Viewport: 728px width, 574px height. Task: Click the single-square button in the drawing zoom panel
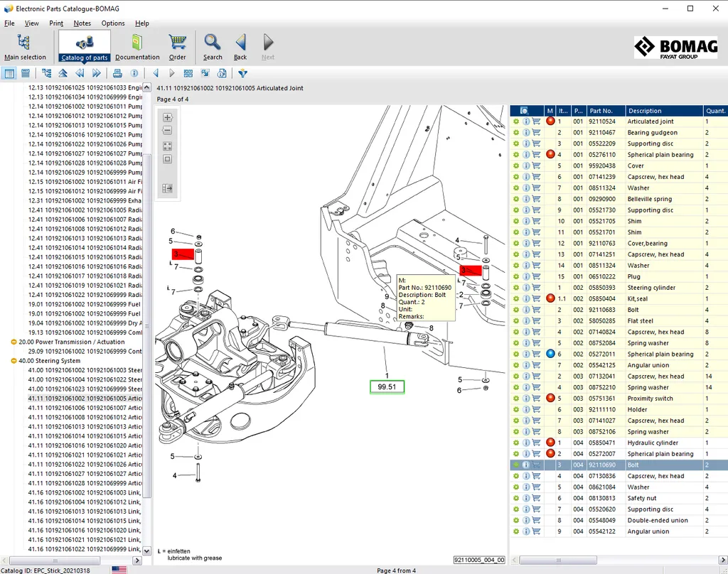point(168,159)
